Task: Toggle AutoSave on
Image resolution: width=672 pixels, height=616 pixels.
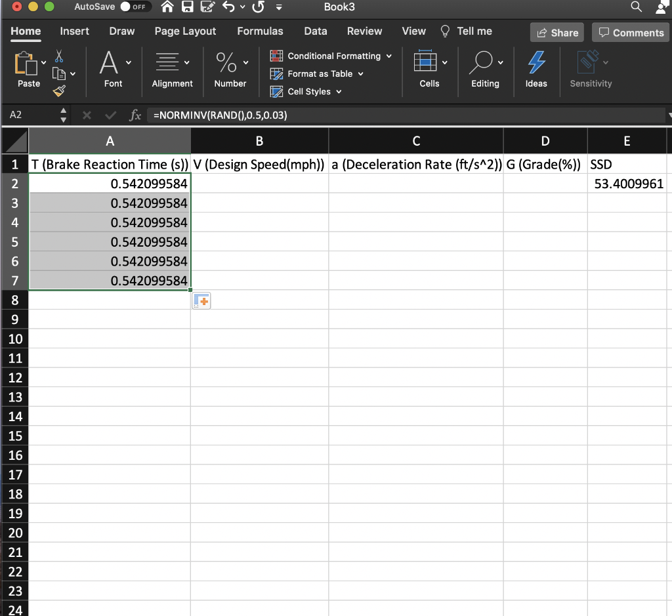Action: coord(124,7)
